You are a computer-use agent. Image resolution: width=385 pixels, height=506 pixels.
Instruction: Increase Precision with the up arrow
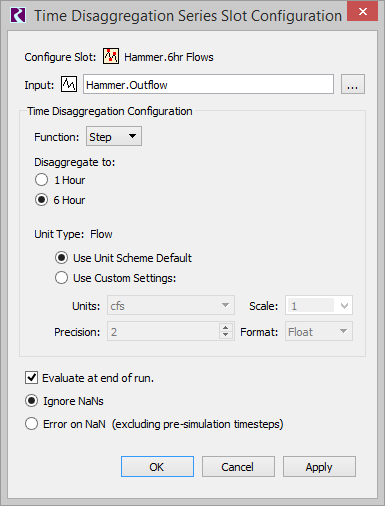[x=226, y=327]
